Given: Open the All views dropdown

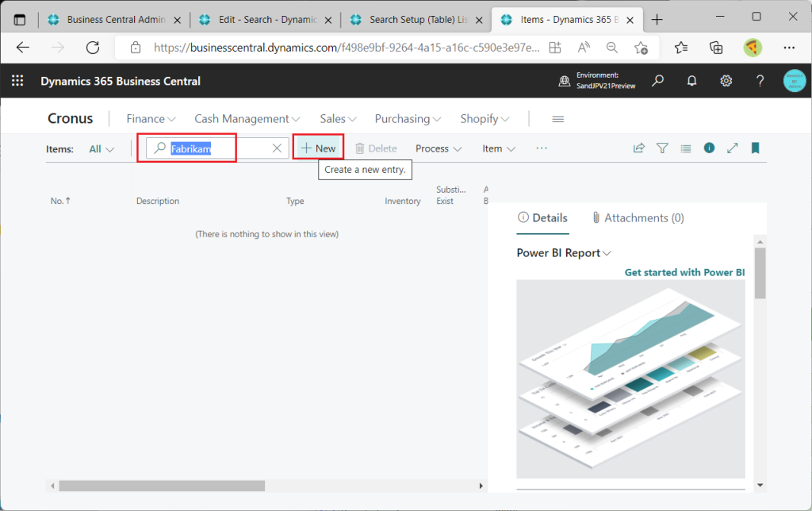Looking at the screenshot, I should [101, 149].
